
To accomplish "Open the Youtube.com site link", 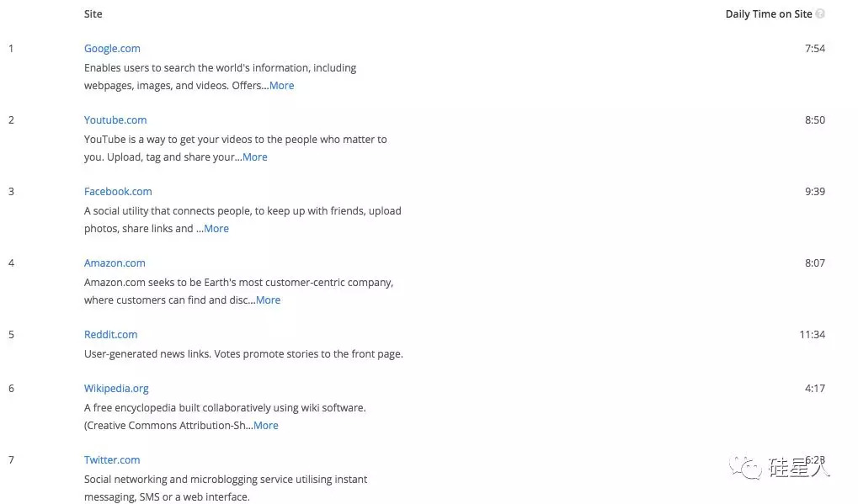I will coord(115,120).
